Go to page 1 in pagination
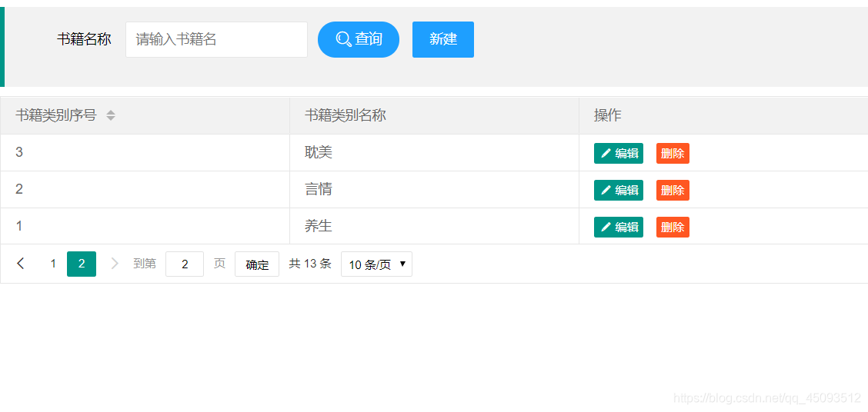The height and width of the screenshot is (412, 868). [53, 264]
